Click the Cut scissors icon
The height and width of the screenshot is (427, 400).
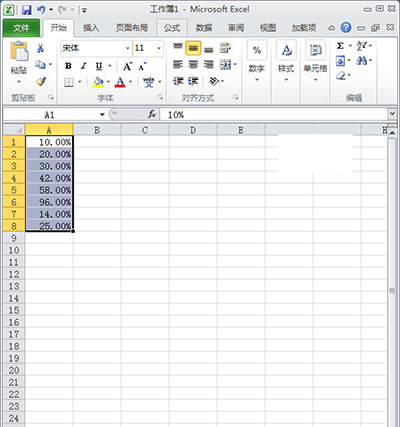tap(40, 48)
